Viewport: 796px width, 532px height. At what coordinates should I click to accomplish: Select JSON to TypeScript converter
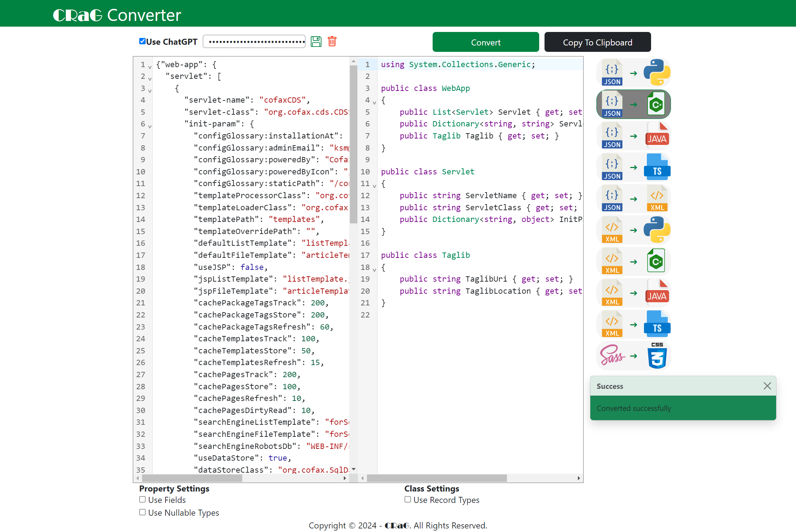[633, 167]
